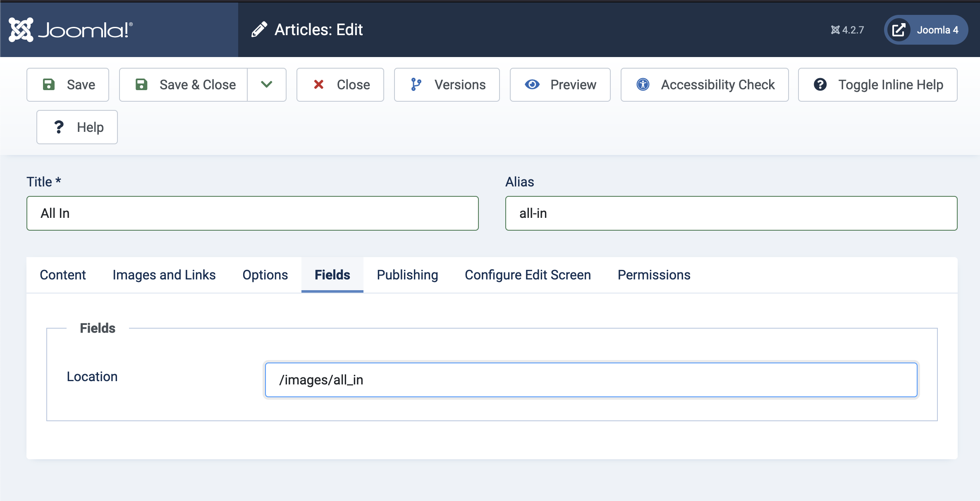This screenshot has width=980, height=501.
Task: Go to the Publishing tab
Action: [407, 275]
